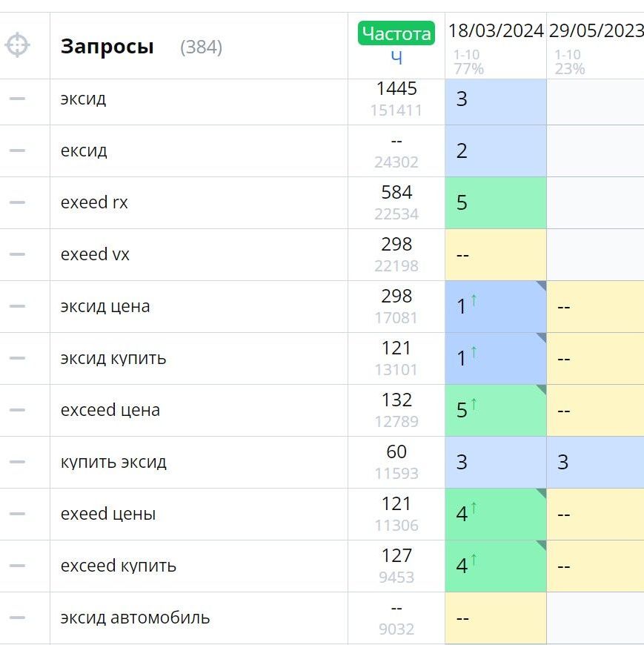This screenshot has height=645, width=644.
Task: Select the query text эксид
Action: point(83,99)
